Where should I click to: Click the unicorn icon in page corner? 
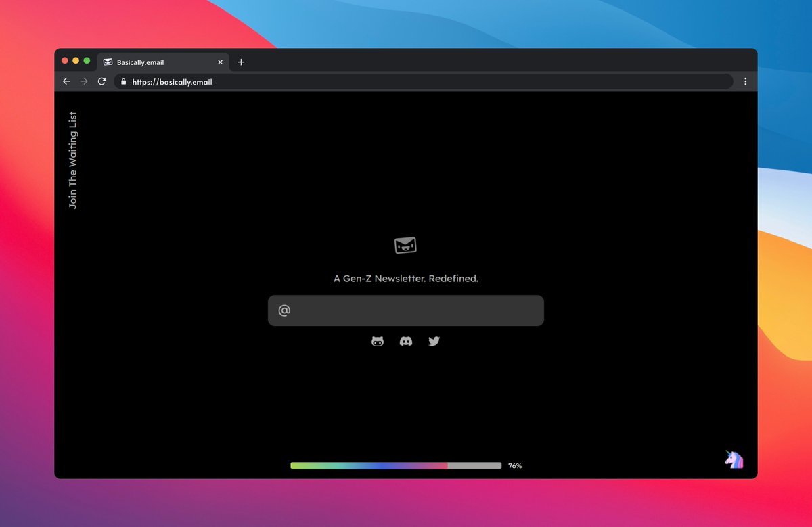(x=734, y=459)
